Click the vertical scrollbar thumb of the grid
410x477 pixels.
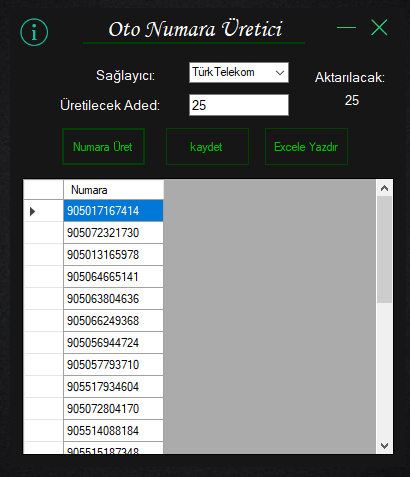384,249
